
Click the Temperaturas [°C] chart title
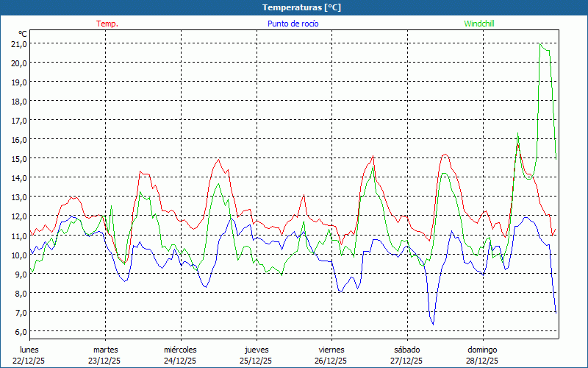click(x=301, y=7)
